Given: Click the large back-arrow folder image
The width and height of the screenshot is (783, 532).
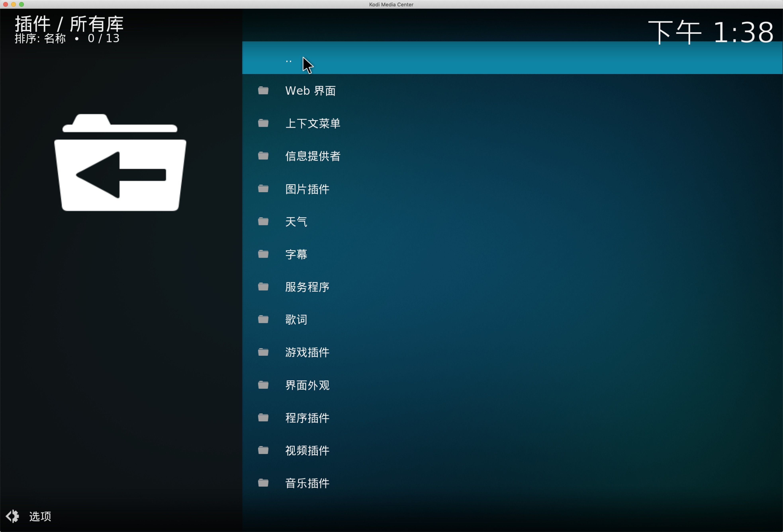Looking at the screenshot, I should pyautogui.click(x=120, y=163).
